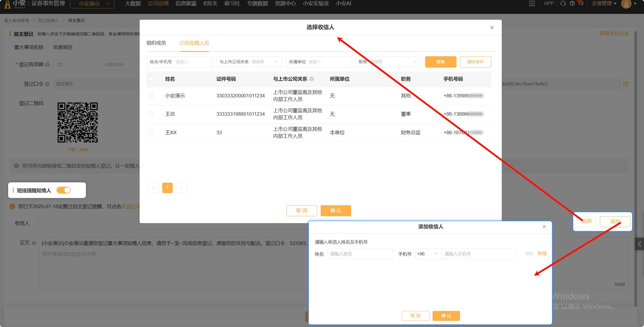Screen dimensions: 644x327
Task: Switch to the 组织成员 tab
Action: [x=156, y=43]
